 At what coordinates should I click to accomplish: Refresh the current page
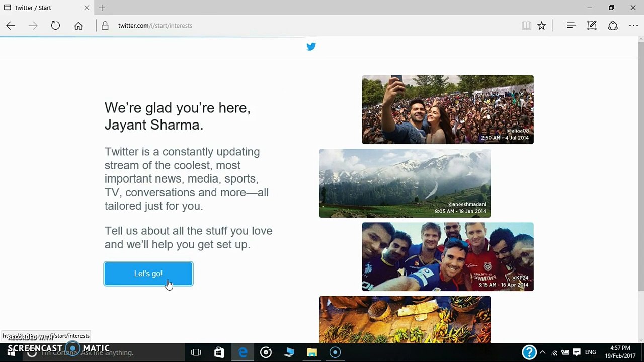[x=55, y=26]
